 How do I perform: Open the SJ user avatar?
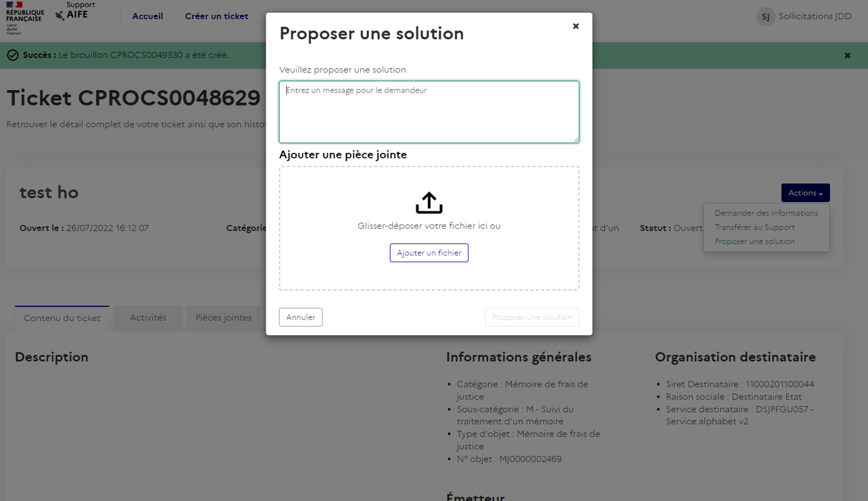pyautogui.click(x=765, y=16)
